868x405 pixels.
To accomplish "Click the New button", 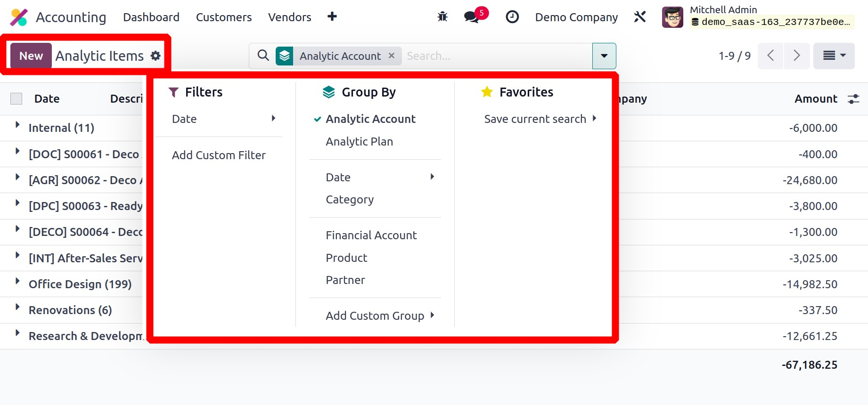I will click(31, 56).
